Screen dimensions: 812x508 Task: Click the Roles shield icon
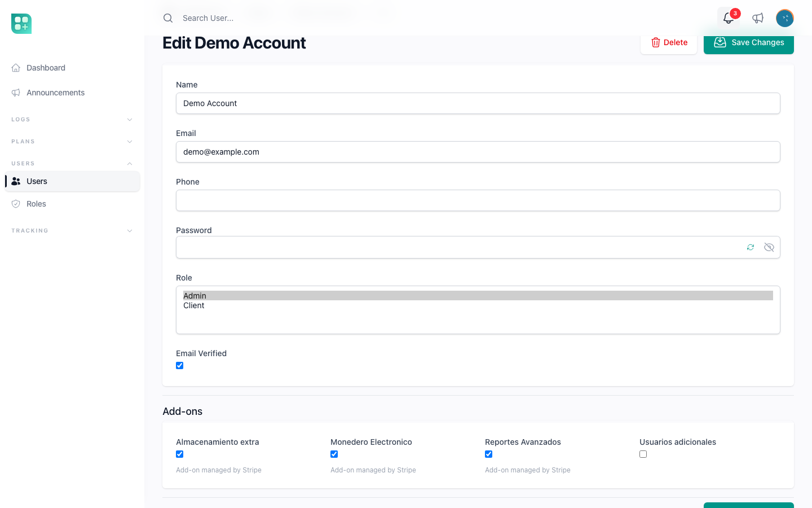point(16,204)
